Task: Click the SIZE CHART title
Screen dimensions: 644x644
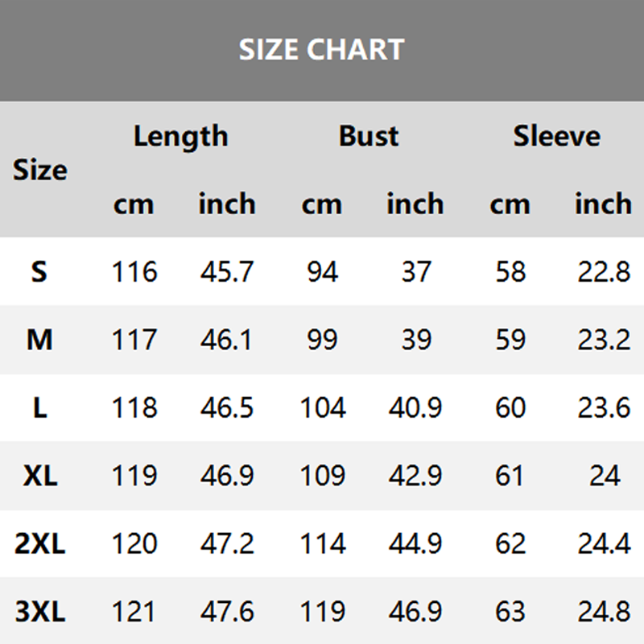Action: point(321,50)
